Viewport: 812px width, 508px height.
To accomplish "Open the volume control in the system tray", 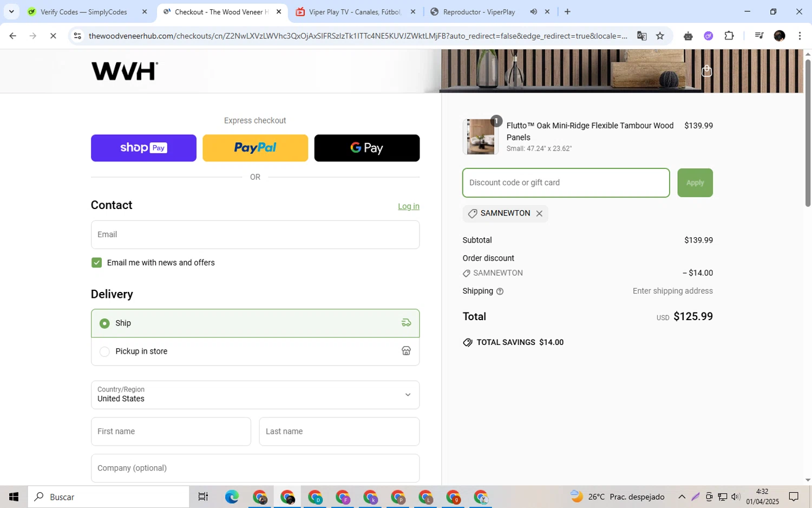I will 735,497.
